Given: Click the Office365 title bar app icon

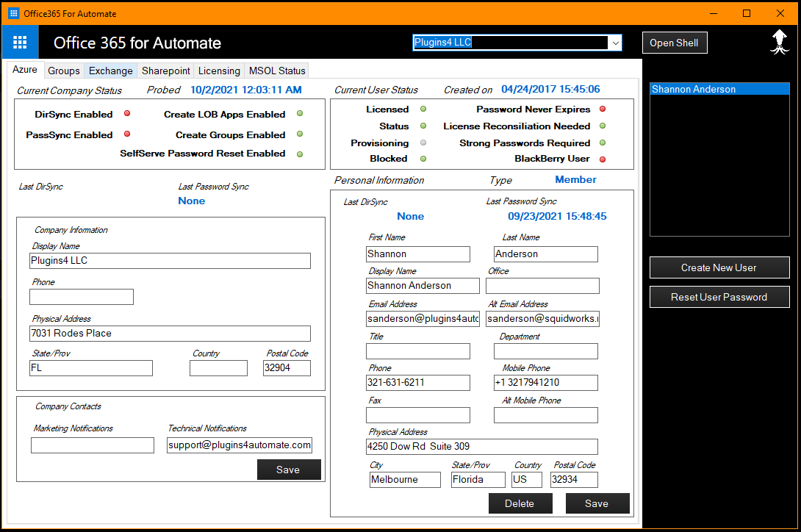Looking at the screenshot, I should (x=14, y=13).
